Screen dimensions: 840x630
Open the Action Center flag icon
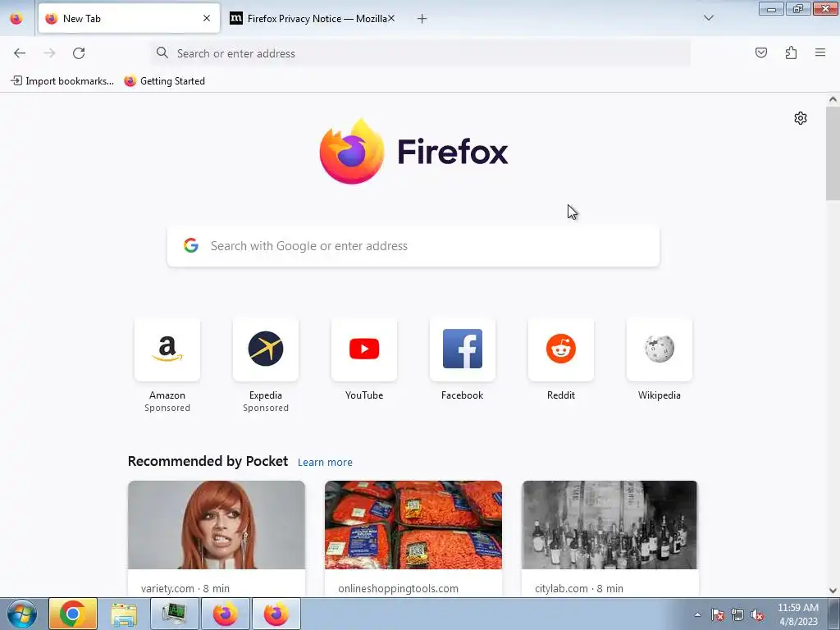click(718, 614)
